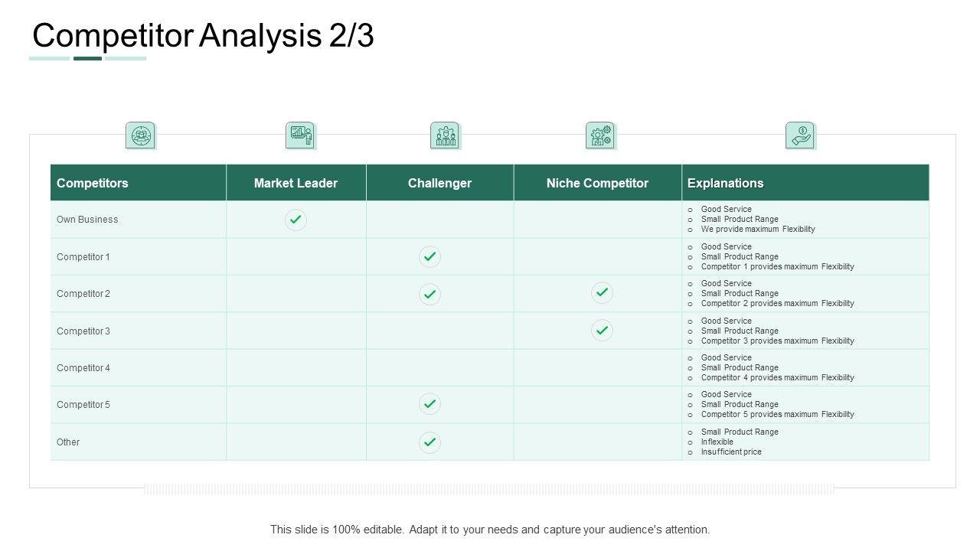Viewport: 980px width, 551px height.
Task: Select the presentation chart icon above Market Leader
Action: pos(300,135)
